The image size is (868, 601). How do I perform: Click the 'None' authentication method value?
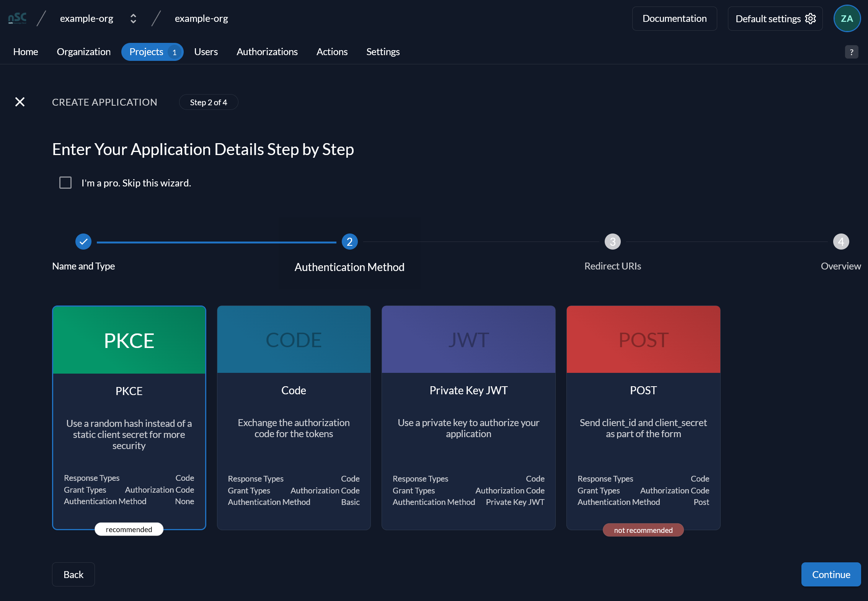point(184,501)
